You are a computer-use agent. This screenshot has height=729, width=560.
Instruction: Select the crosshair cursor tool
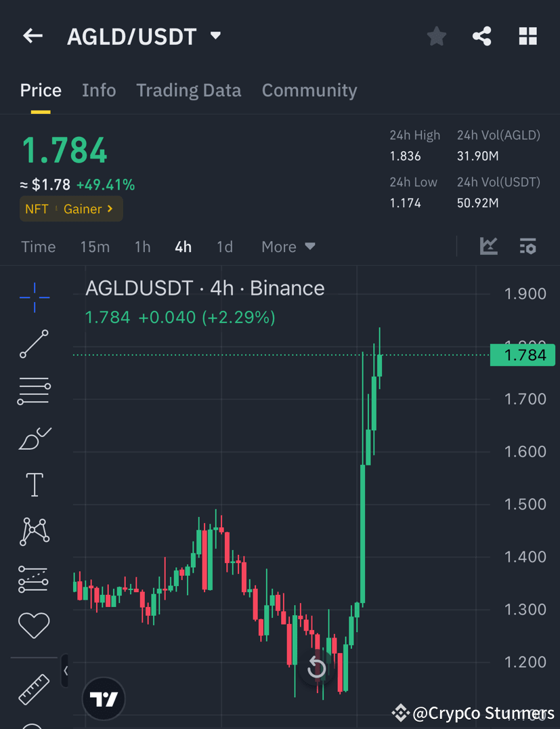tap(34, 297)
